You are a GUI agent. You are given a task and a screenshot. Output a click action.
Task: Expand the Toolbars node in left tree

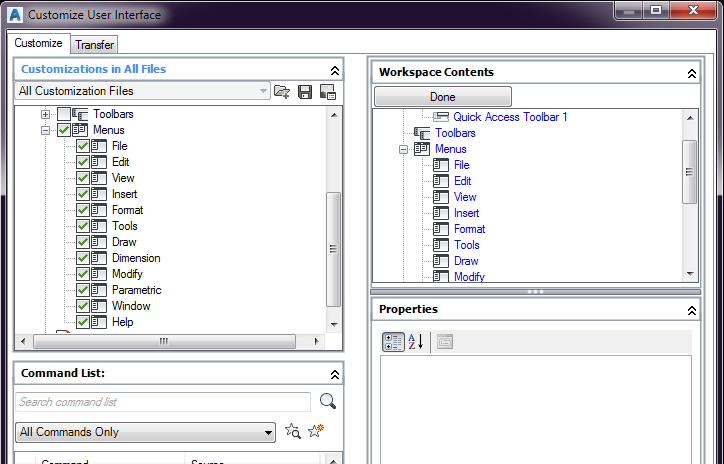(45, 114)
